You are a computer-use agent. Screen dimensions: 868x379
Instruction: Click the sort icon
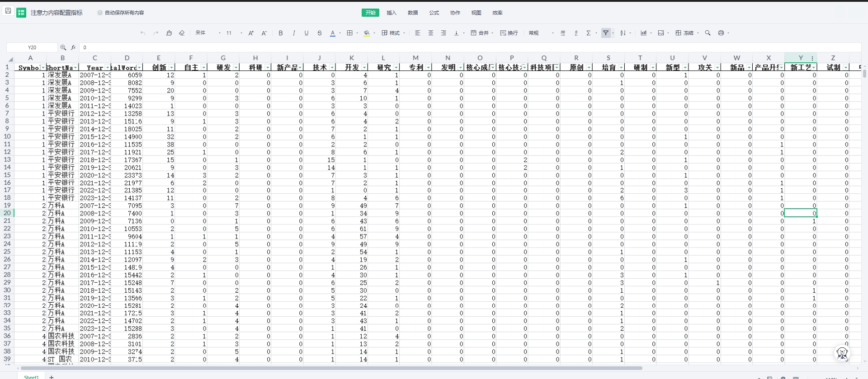(623, 33)
